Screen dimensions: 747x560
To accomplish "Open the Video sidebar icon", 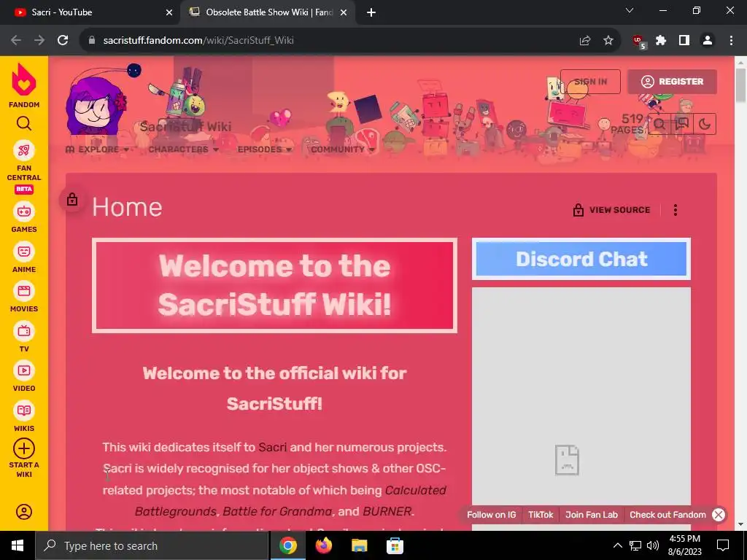I will (x=24, y=370).
